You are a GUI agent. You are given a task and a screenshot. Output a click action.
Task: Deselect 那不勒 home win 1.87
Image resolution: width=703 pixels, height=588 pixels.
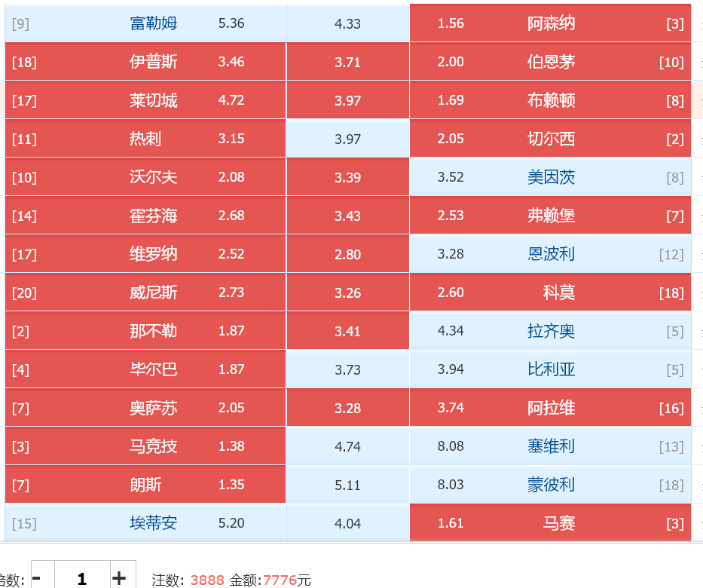click(145, 331)
